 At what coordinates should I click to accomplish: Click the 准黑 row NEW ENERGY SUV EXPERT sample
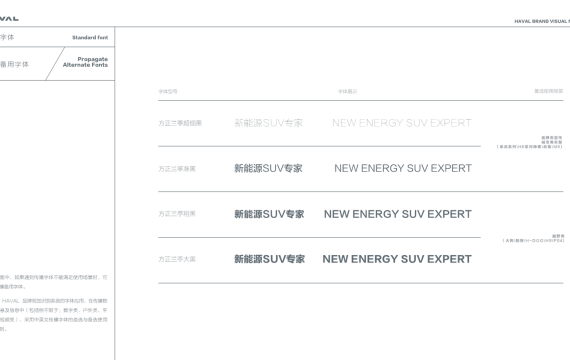click(x=403, y=168)
